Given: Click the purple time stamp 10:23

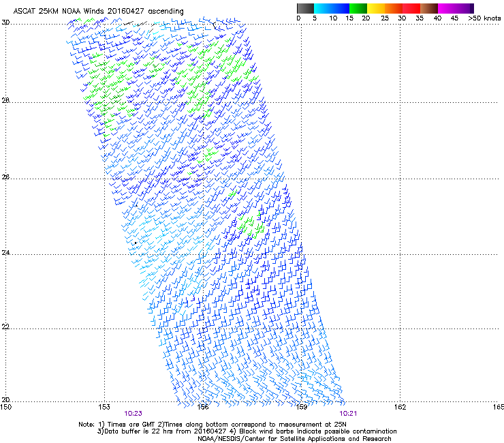Looking at the screenshot, I should [133, 414].
